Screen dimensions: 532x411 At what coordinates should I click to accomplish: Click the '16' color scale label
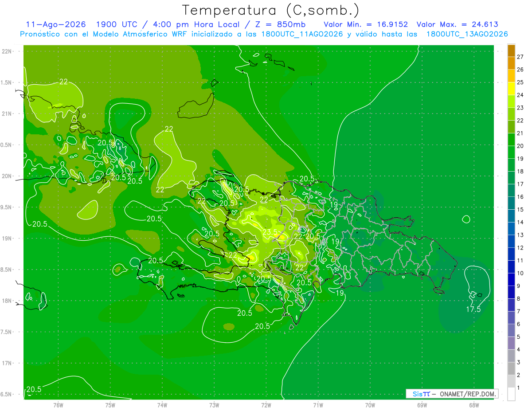[x=520, y=197]
